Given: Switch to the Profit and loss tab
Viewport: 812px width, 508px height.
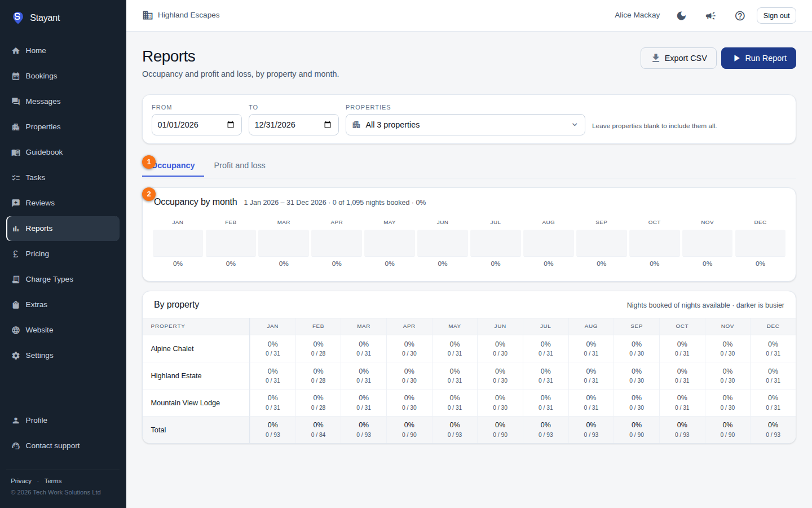Looking at the screenshot, I should [x=240, y=165].
